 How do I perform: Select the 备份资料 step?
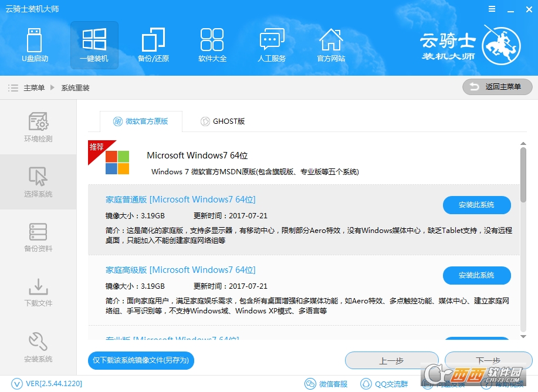(x=38, y=237)
